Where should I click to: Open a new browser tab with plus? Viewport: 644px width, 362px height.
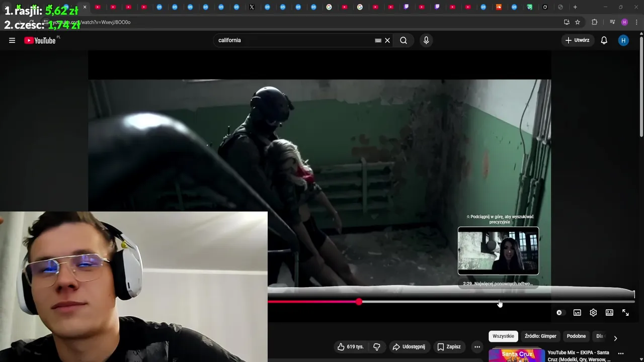[x=575, y=7]
